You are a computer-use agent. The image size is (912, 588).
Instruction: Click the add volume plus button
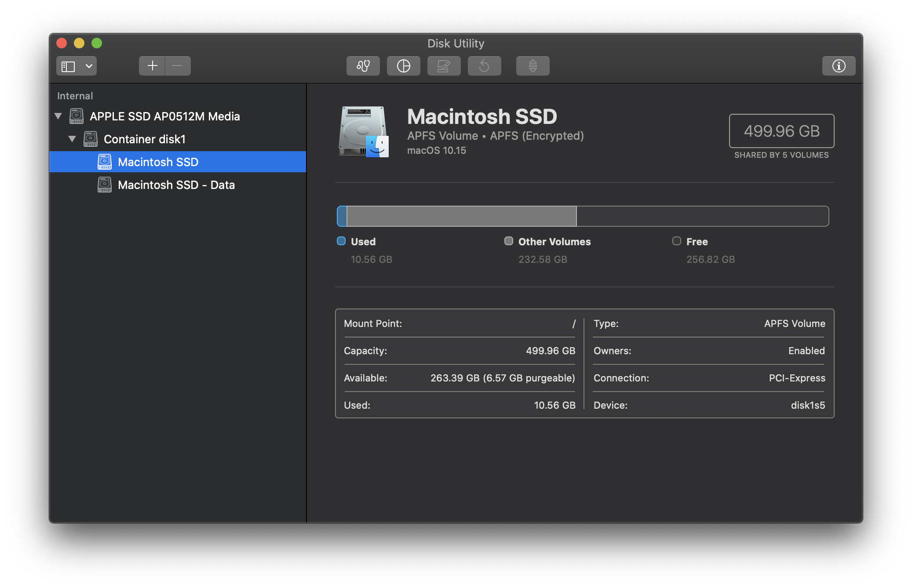(152, 66)
